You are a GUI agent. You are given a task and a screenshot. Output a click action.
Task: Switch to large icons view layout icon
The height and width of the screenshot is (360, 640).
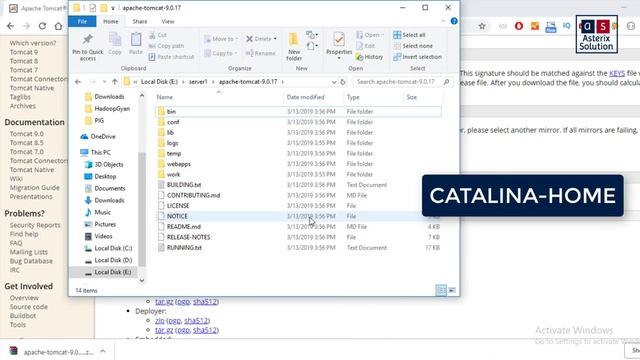click(x=452, y=290)
